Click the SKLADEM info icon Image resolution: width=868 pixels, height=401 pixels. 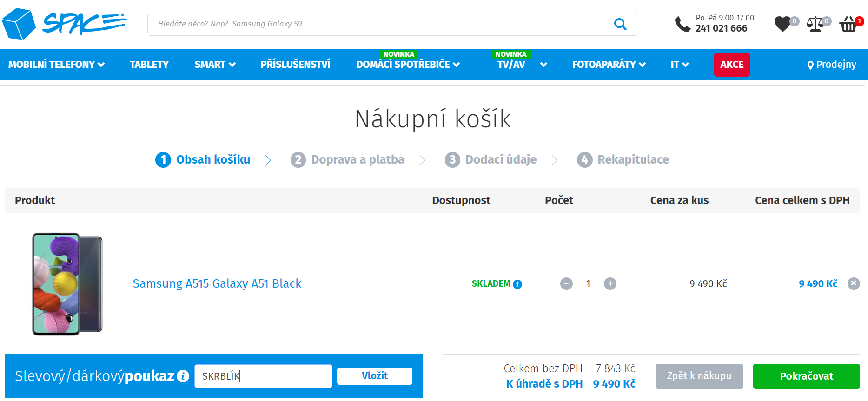pyautogui.click(x=517, y=284)
